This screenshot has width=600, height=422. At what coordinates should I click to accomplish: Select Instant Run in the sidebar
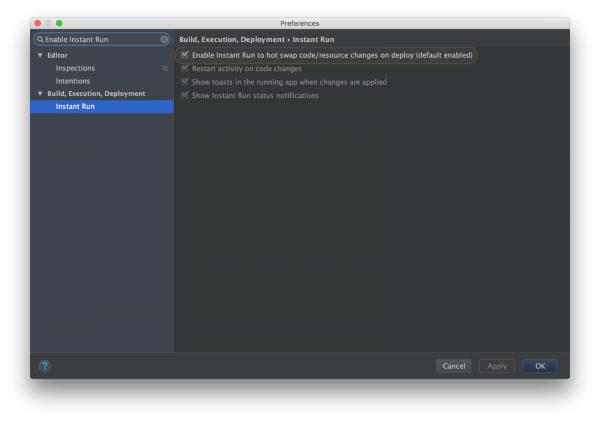102,106
